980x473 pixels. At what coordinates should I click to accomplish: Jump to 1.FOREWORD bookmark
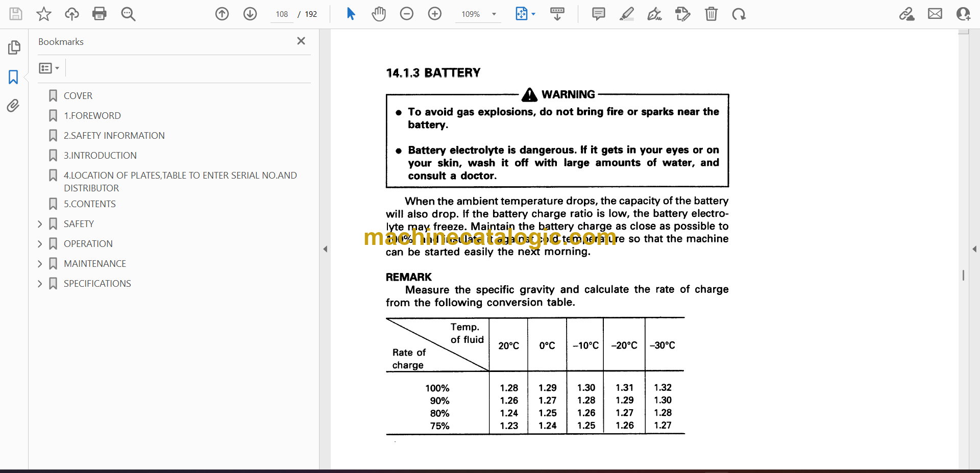(92, 116)
